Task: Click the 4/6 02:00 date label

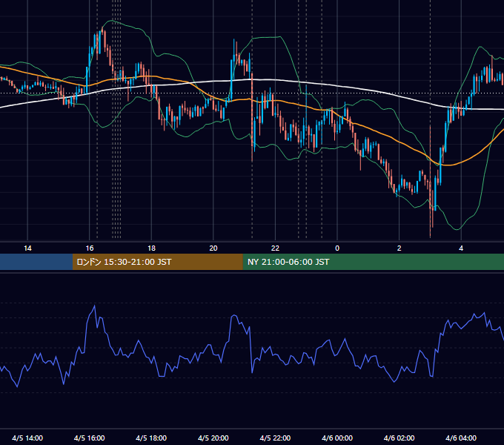Action: click(x=399, y=438)
